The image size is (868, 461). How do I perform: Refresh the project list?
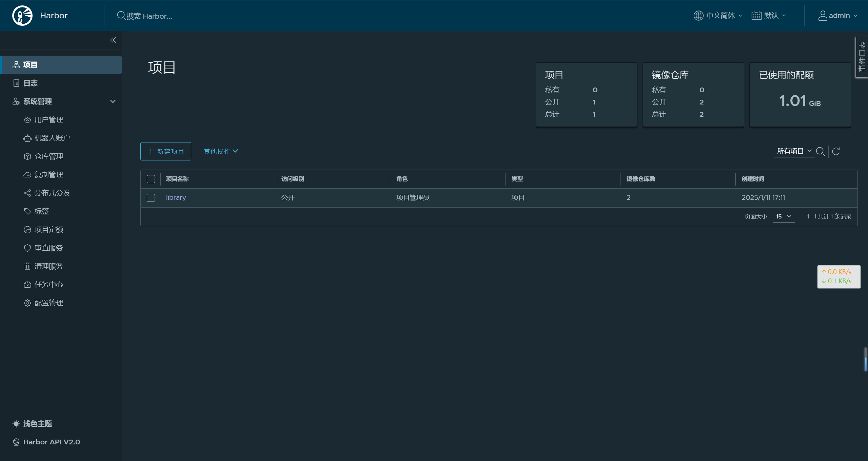tap(836, 151)
